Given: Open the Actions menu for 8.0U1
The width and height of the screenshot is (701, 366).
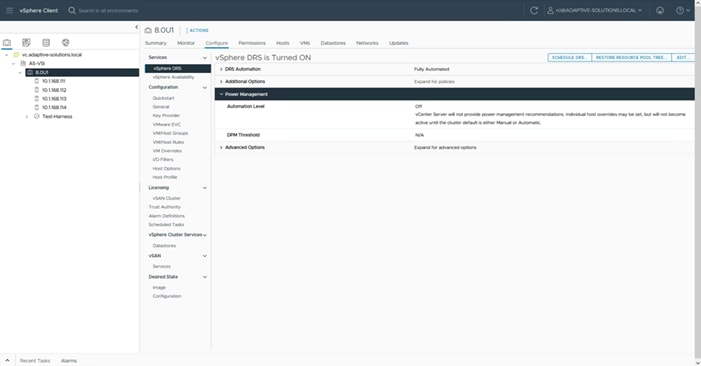Looking at the screenshot, I should click(197, 30).
